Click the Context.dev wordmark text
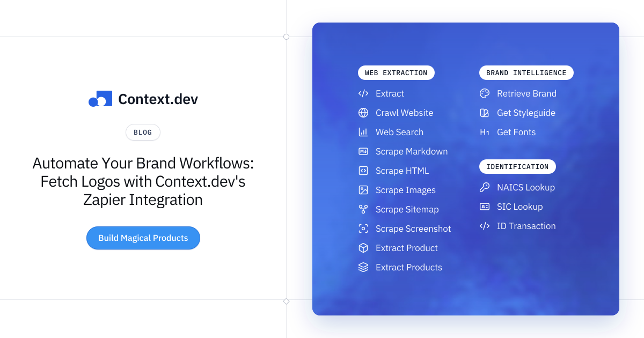The image size is (644, 338). point(158,99)
